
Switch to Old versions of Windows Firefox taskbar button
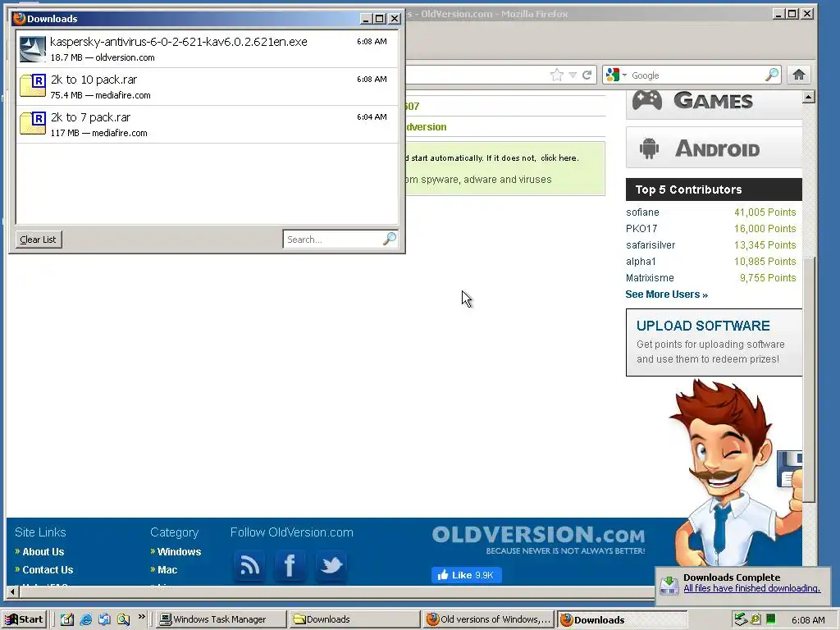[x=489, y=619]
